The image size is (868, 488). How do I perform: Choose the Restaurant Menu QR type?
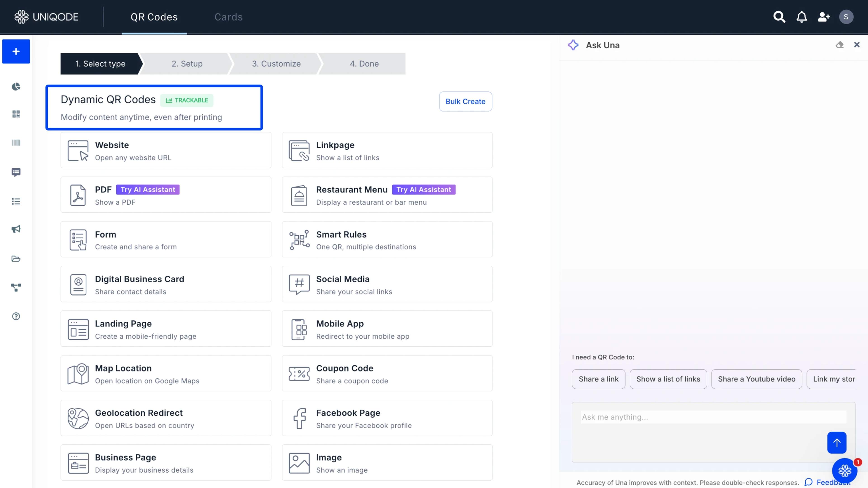(x=387, y=195)
